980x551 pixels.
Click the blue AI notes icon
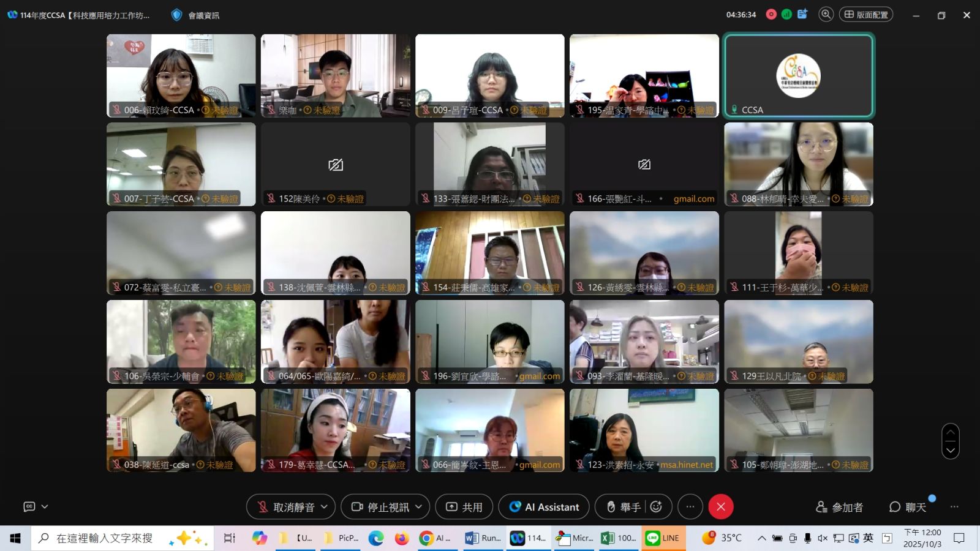point(802,14)
